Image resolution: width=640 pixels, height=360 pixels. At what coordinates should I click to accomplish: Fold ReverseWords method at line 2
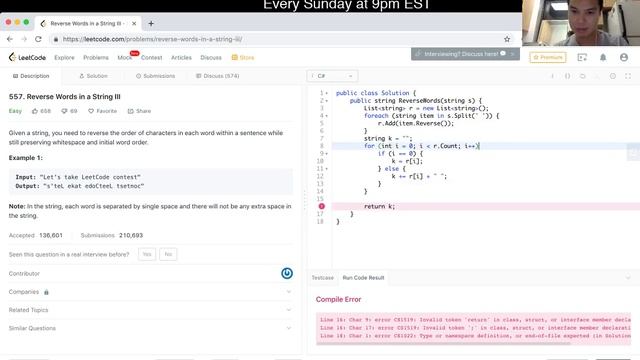tap(327, 101)
